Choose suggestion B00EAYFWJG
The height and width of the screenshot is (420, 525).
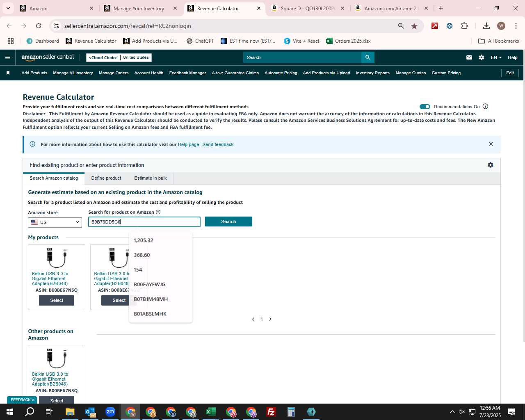click(x=161, y=285)
